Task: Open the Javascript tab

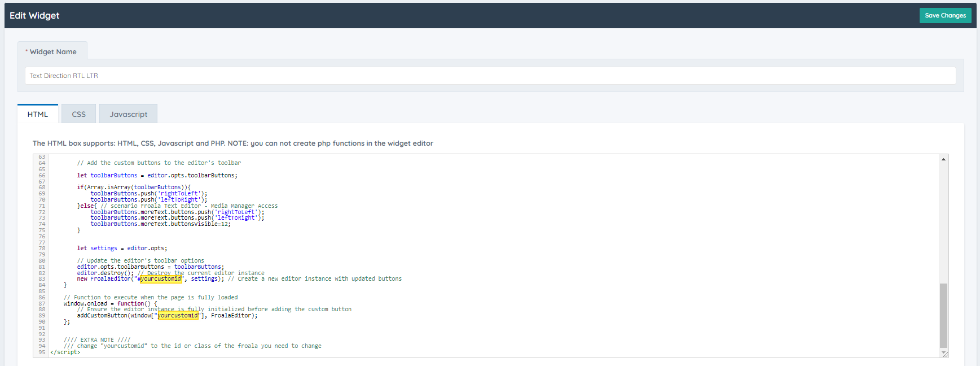Action: tap(128, 114)
